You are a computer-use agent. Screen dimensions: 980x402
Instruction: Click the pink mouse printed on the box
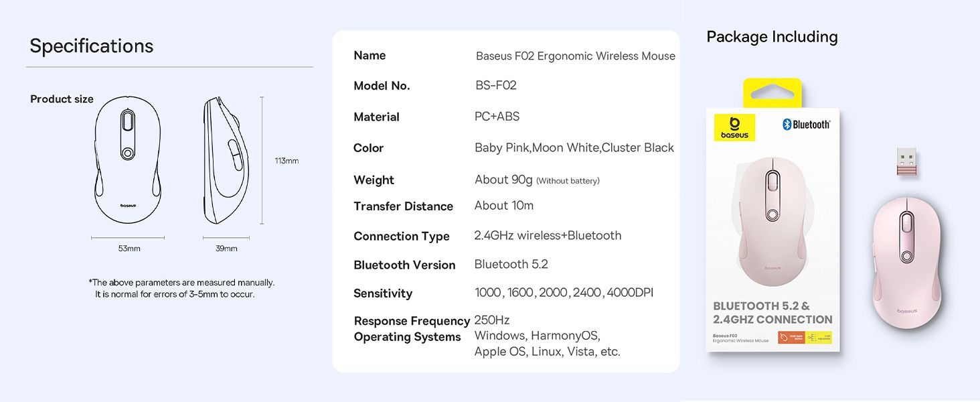(x=772, y=221)
